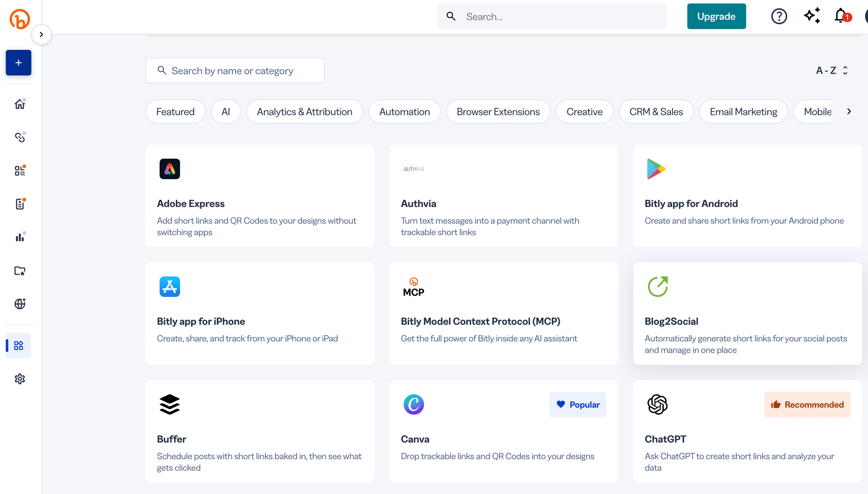
Task: Filter by Mobile category
Action: [x=813, y=111]
